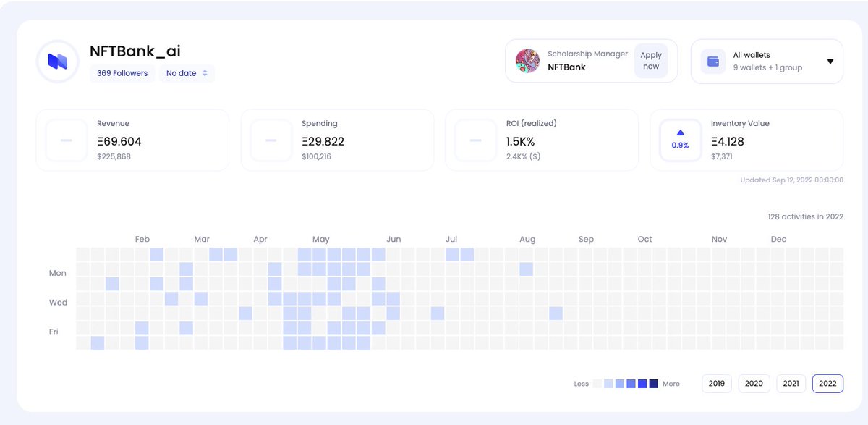This screenshot has height=425, width=868.
Task: Click the Aug month label on heatmap
Action: [527, 239]
